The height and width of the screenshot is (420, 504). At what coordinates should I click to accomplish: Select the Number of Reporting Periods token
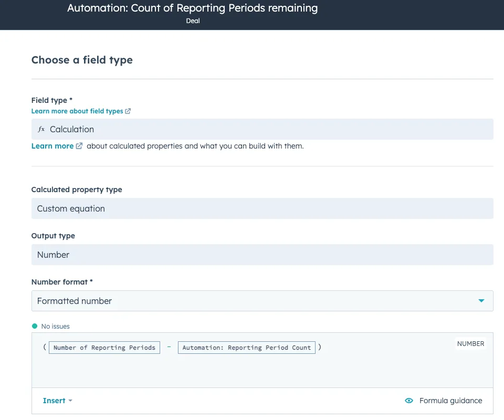(x=104, y=348)
